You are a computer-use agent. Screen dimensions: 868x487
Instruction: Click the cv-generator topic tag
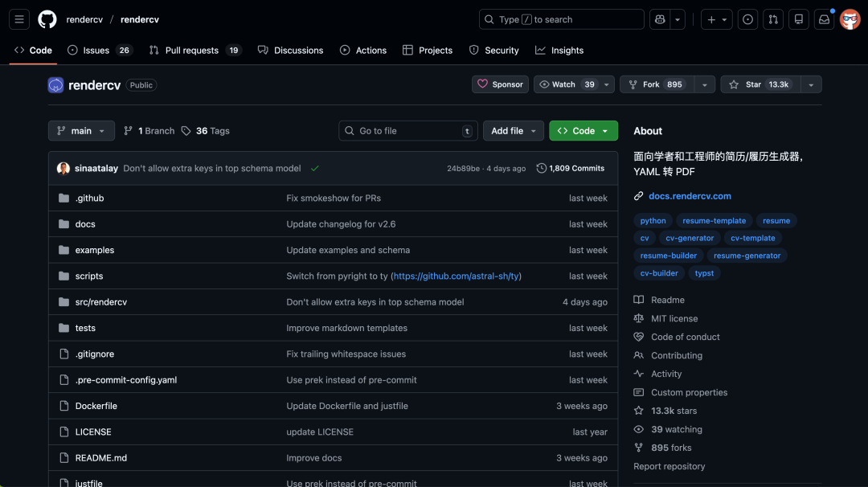point(690,238)
